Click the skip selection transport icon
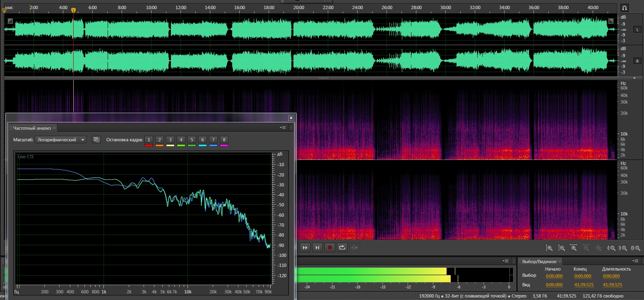 [355, 247]
